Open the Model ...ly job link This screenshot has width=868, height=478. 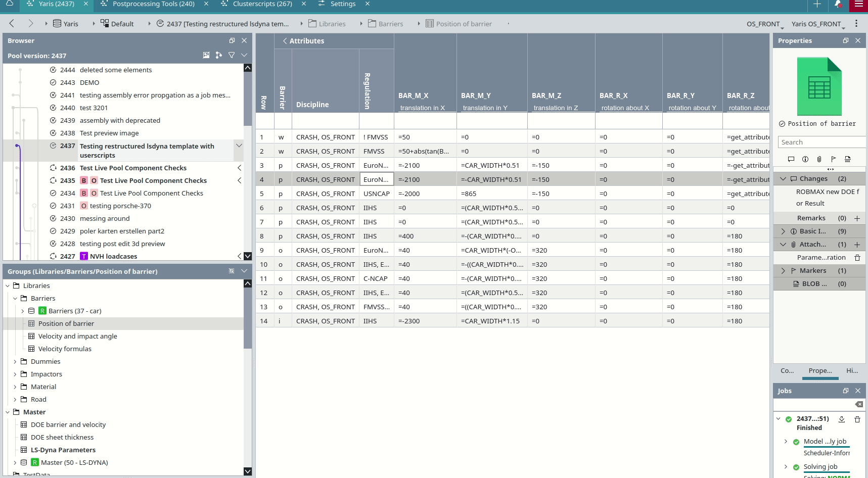(825, 442)
